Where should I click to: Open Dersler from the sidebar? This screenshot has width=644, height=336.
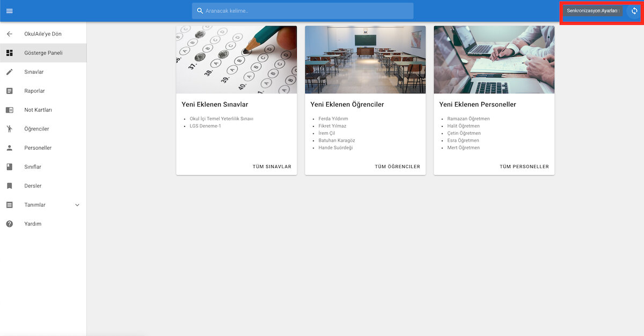point(43,186)
